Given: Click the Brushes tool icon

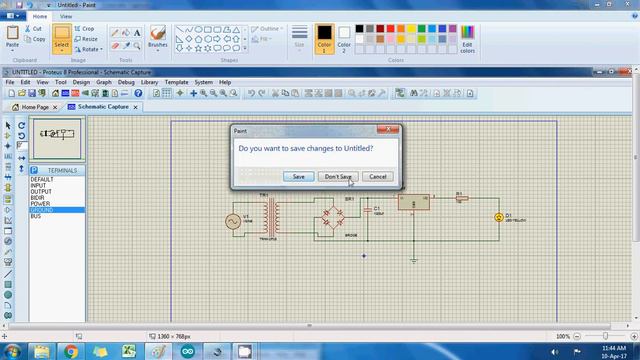Looking at the screenshot, I should (158, 33).
